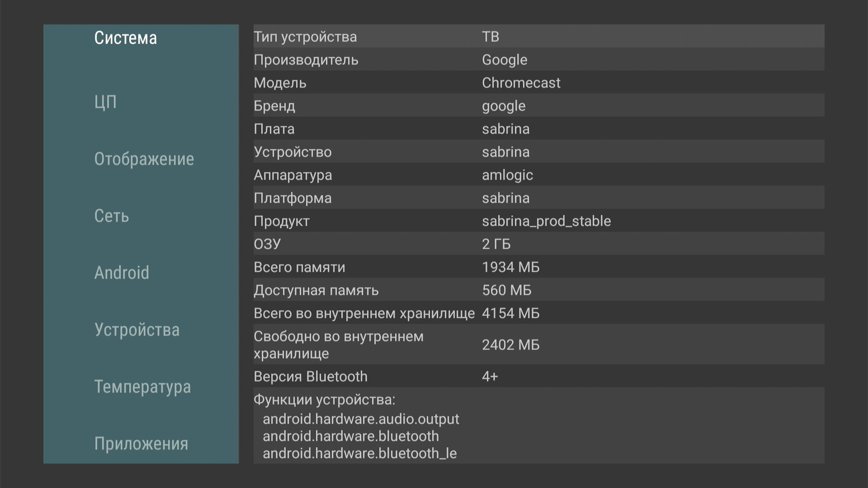
Task: Click Доступная память 560 МБ row
Action: 538,290
